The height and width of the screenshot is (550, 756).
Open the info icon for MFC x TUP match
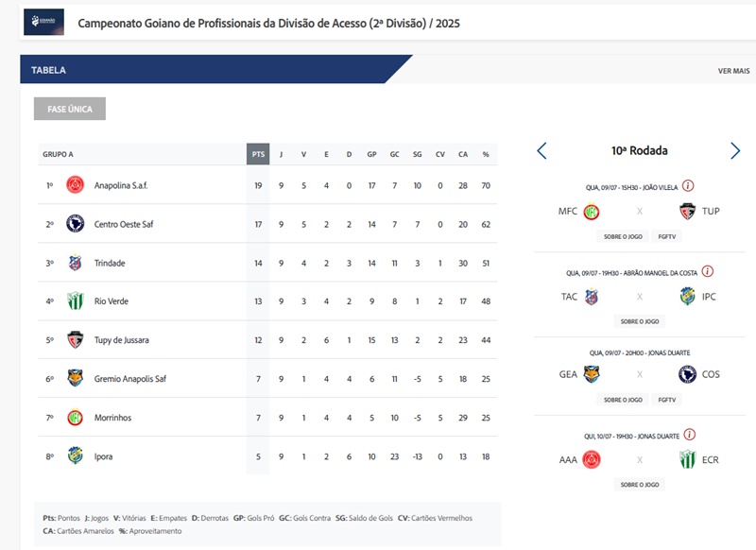(688, 185)
